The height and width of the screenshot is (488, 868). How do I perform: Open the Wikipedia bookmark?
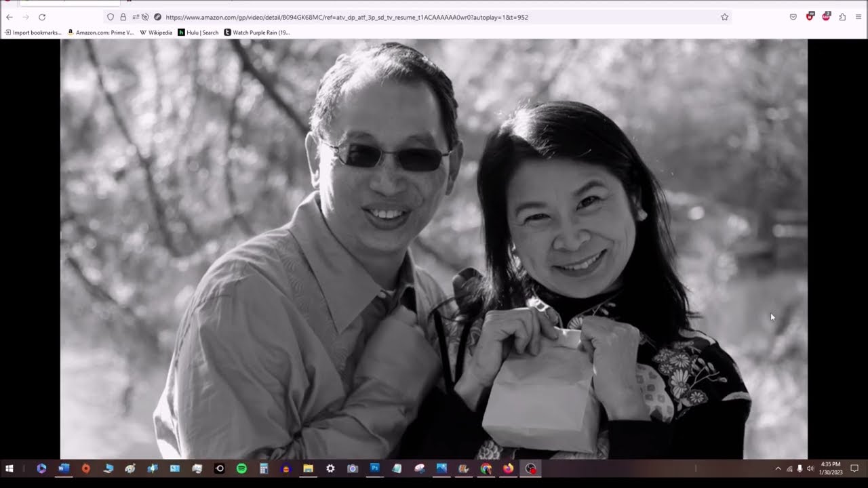point(156,33)
